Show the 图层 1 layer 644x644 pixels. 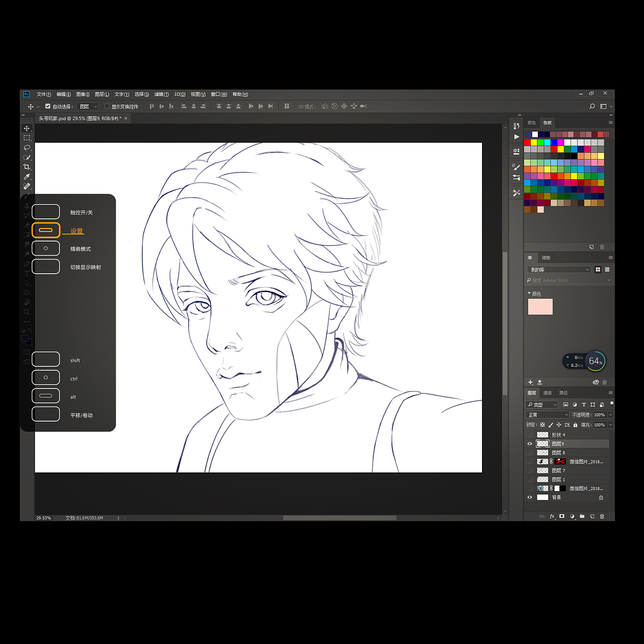tap(530, 479)
